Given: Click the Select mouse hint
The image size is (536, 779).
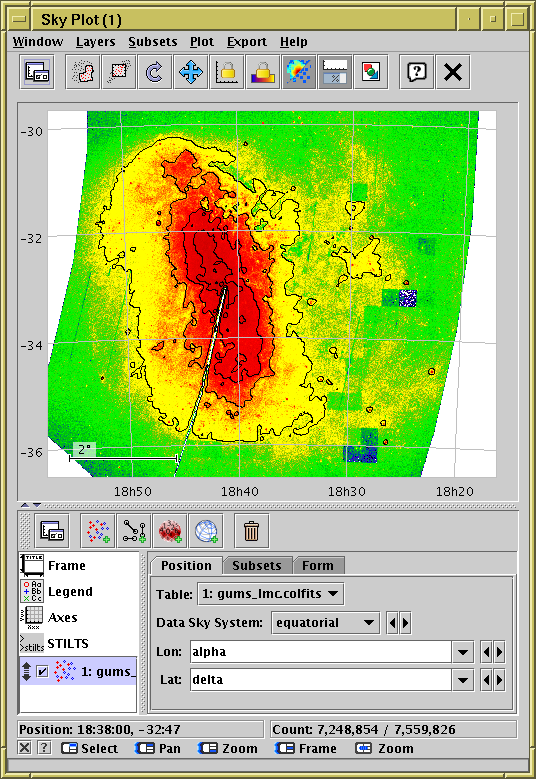Looking at the screenshot, I should (89, 748).
